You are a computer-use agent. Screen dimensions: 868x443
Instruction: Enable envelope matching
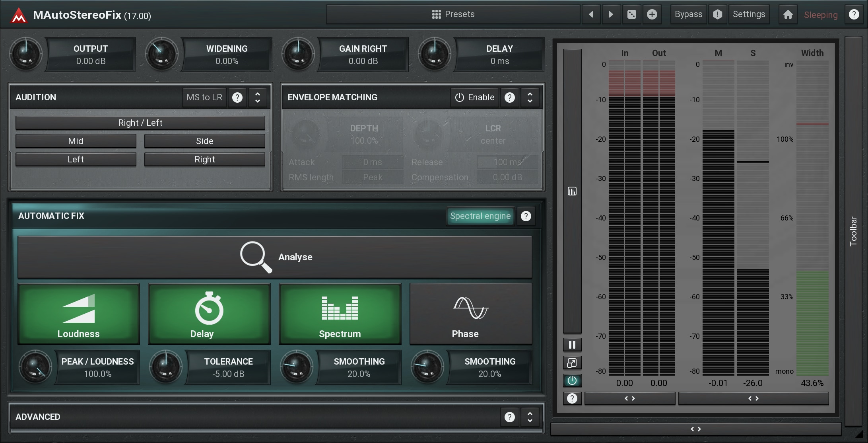tap(475, 98)
